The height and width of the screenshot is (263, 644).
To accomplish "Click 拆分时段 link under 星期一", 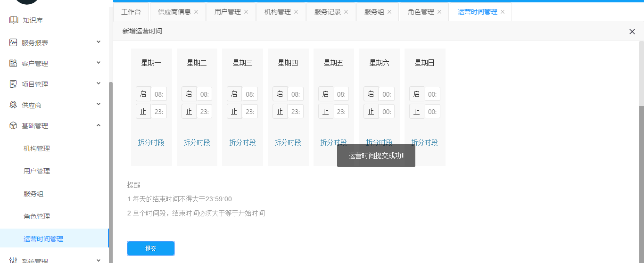I will pos(151,142).
